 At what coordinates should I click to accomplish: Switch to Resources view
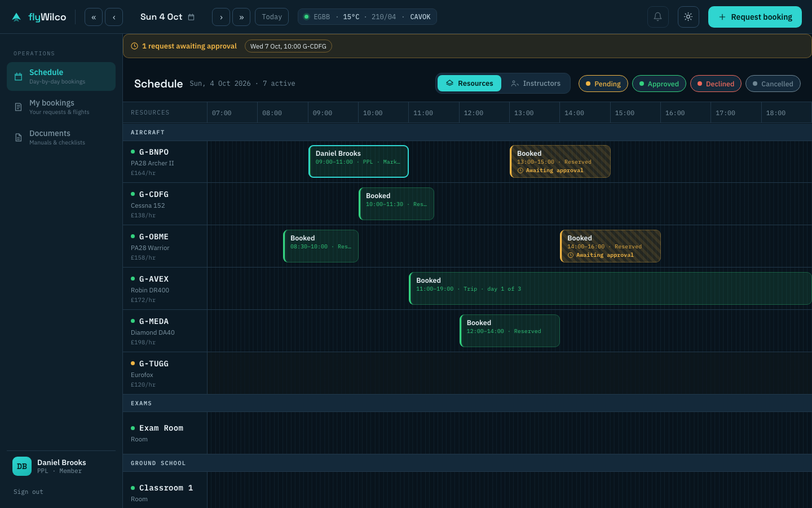470,84
